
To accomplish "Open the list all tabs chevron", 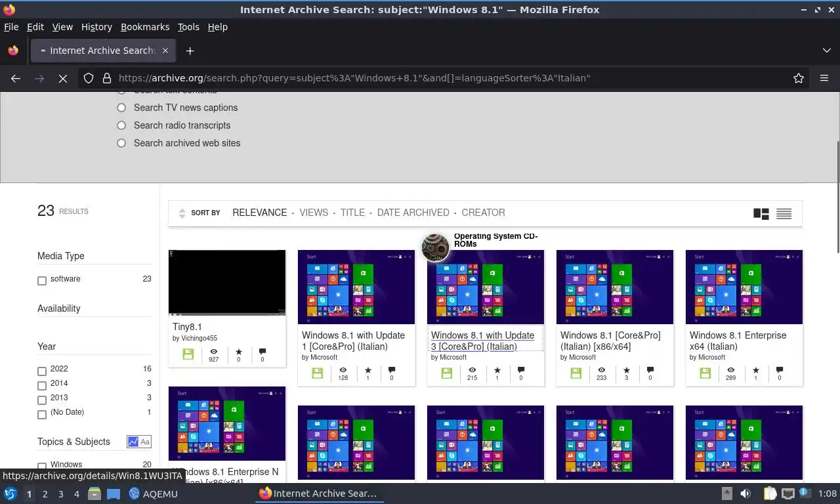I will [x=827, y=51].
